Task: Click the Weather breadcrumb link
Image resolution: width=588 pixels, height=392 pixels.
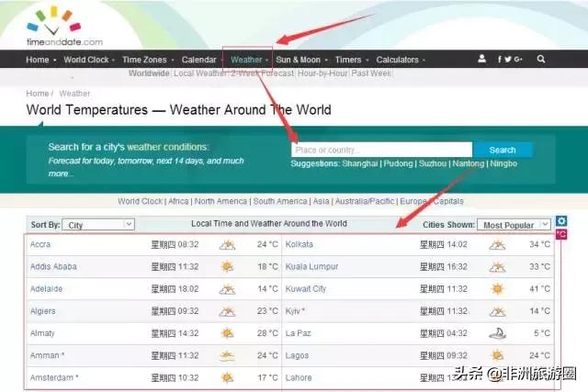Action: click(74, 94)
